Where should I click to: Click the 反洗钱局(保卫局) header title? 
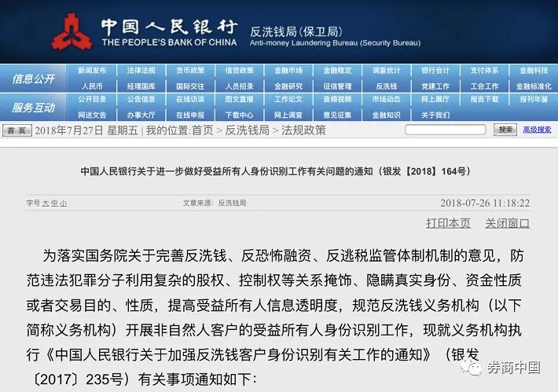(296, 31)
